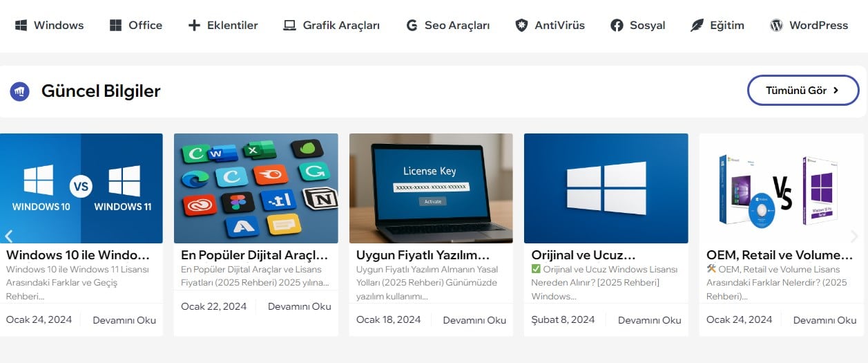Click the Office grid icon in navigation
The image size is (868, 363).
click(115, 26)
